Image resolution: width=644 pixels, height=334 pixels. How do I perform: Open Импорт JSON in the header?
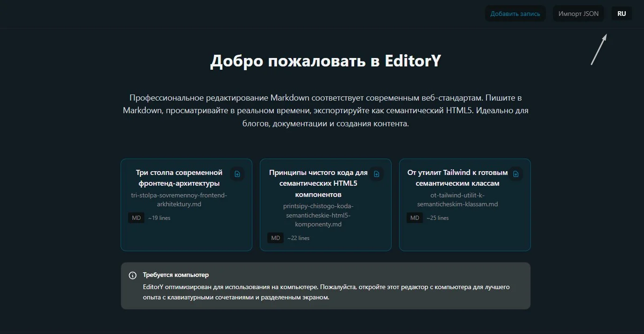pyautogui.click(x=578, y=14)
